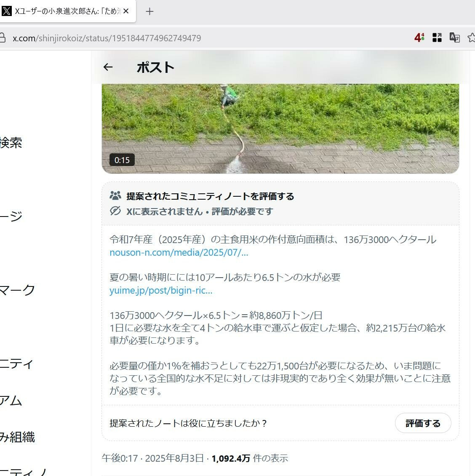
Task: Open the page translate icon
Action: click(x=454, y=37)
